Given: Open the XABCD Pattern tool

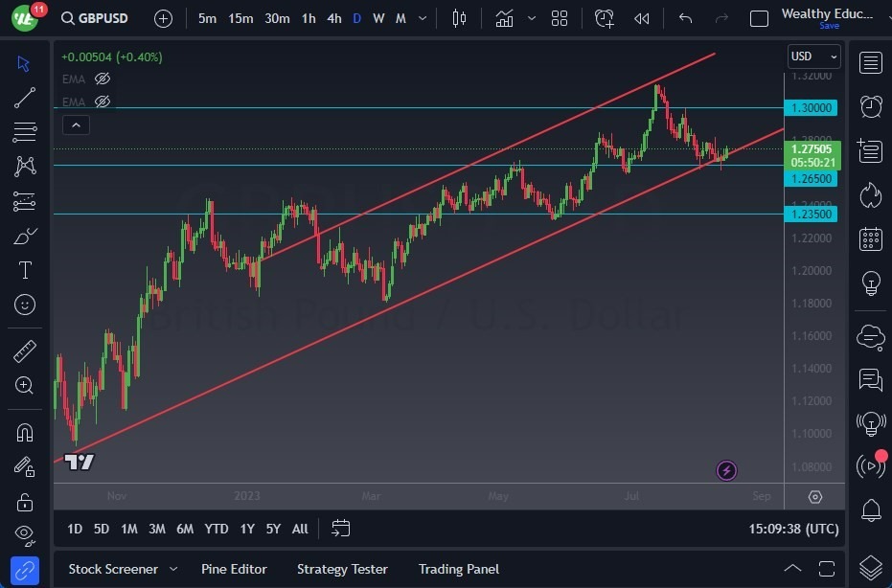Looking at the screenshot, I should coord(24,166).
